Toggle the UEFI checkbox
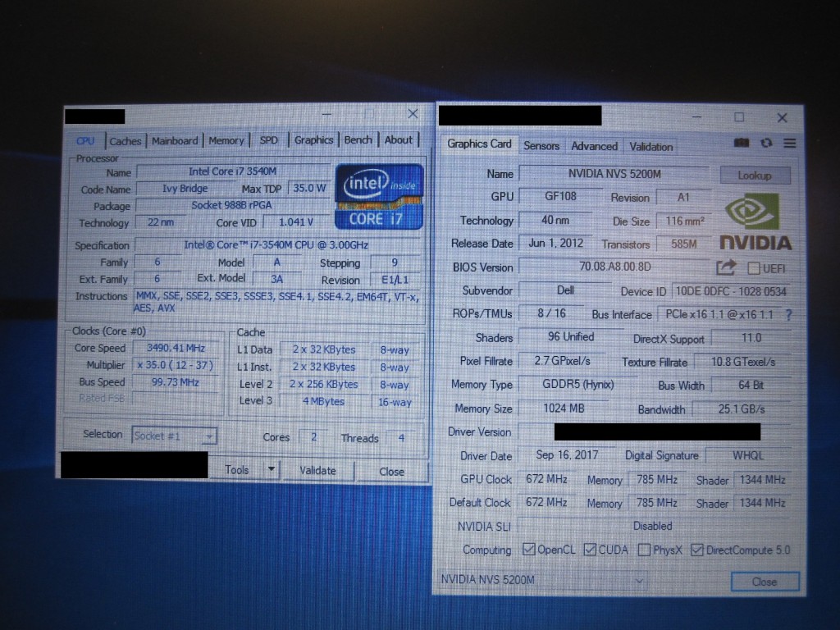 point(754,268)
